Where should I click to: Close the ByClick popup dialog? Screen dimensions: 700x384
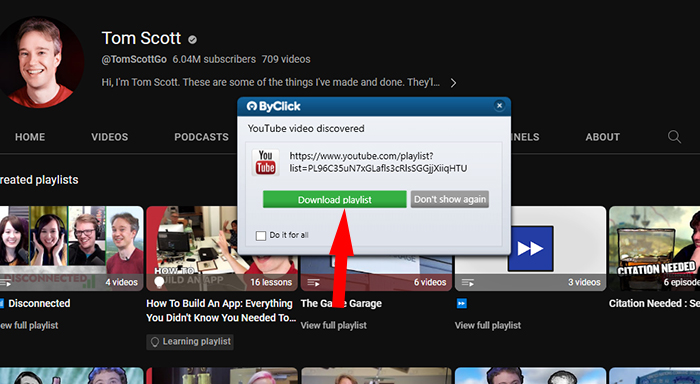[x=499, y=105]
